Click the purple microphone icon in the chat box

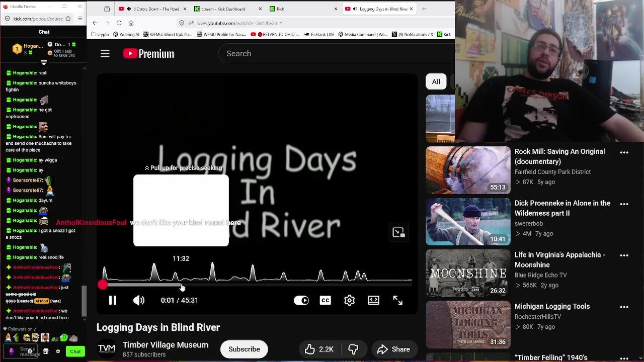12,351
